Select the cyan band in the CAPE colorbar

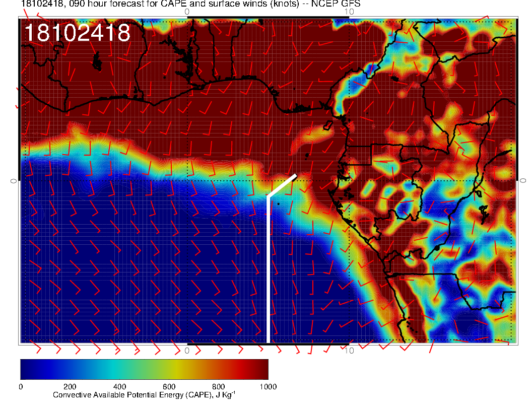pos(119,369)
